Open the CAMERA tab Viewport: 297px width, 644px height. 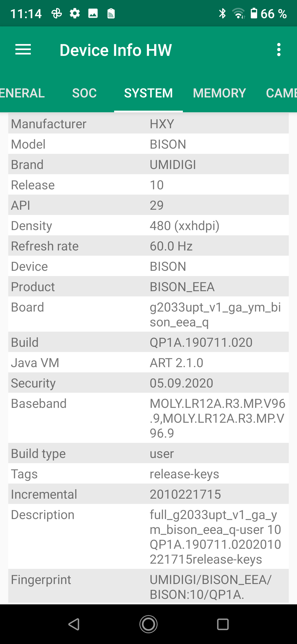click(x=281, y=93)
